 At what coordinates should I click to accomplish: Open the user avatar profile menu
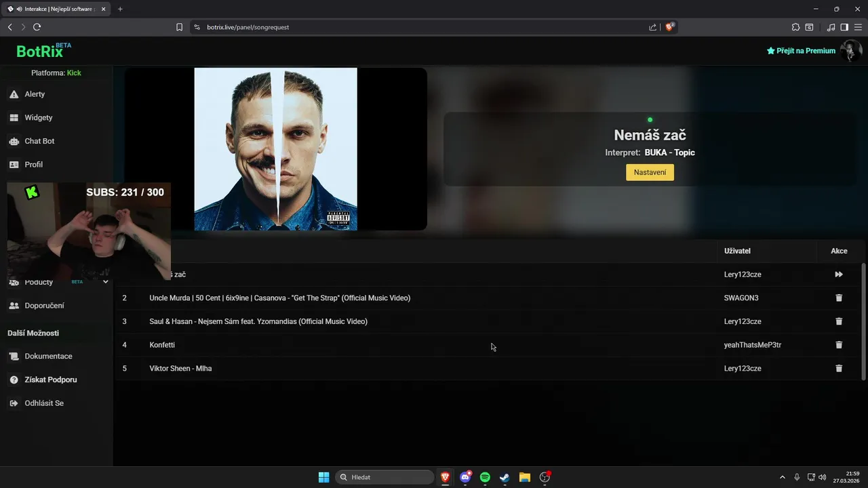[851, 51]
